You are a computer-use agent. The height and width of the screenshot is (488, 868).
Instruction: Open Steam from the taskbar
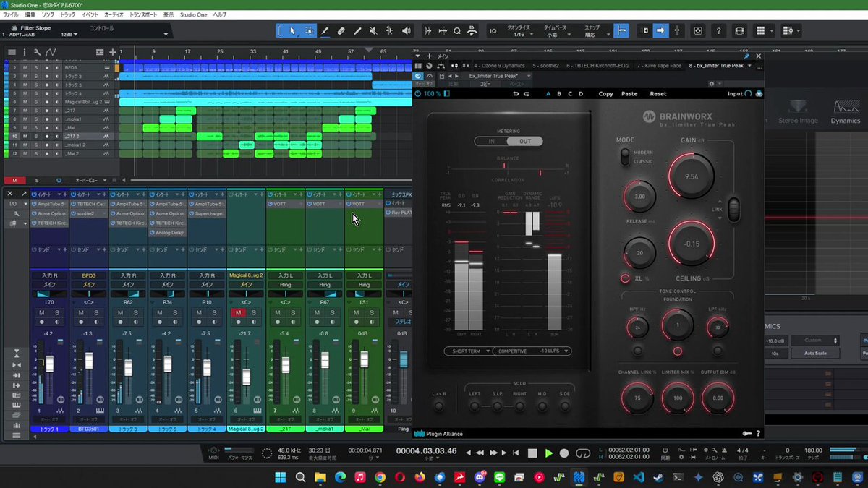point(658,477)
